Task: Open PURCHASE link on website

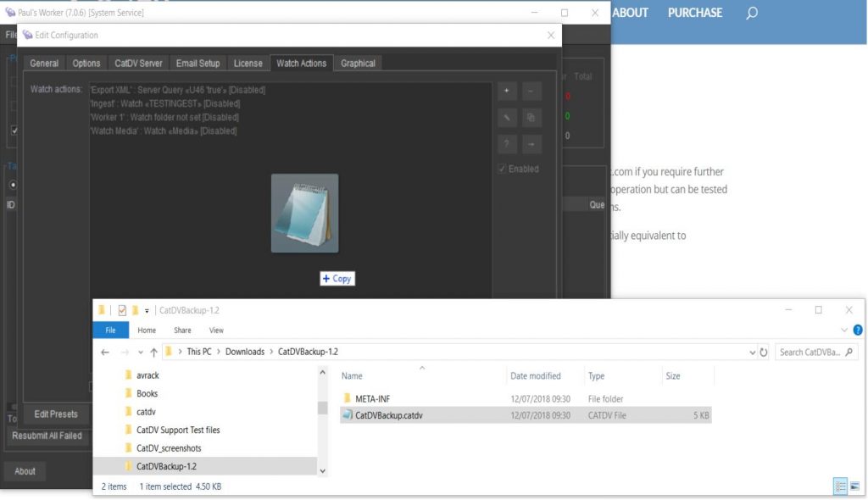Action: pyautogui.click(x=695, y=13)
